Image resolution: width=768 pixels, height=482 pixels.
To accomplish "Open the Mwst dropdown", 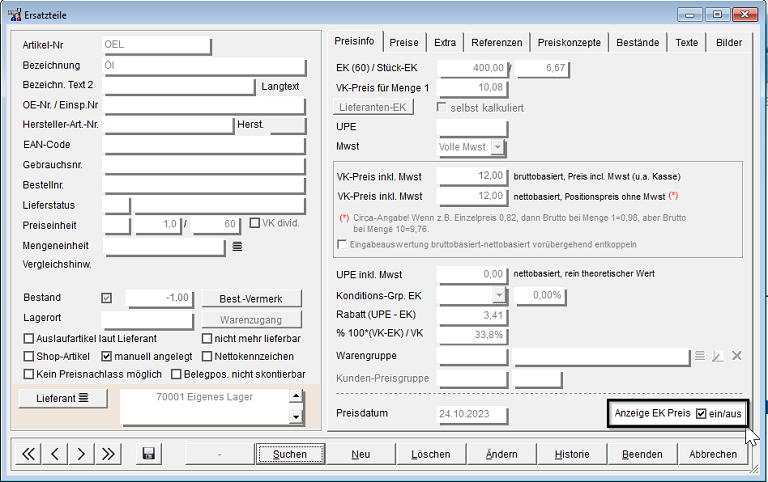I will click(498, 147).
